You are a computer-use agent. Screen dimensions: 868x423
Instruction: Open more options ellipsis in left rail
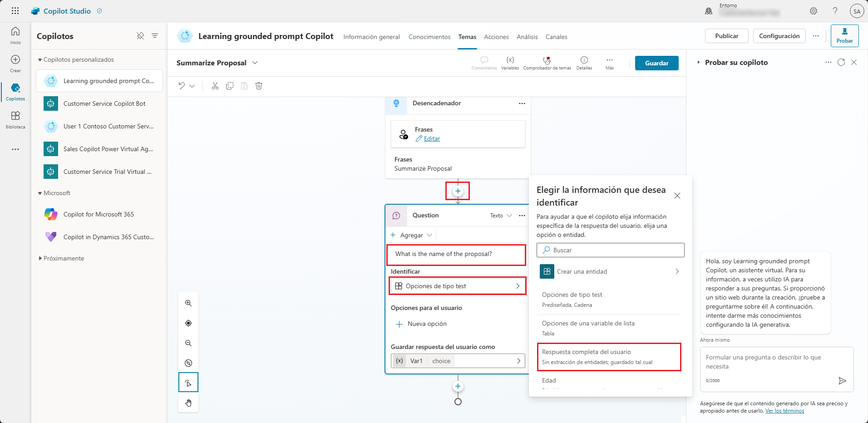coord(15,149)
